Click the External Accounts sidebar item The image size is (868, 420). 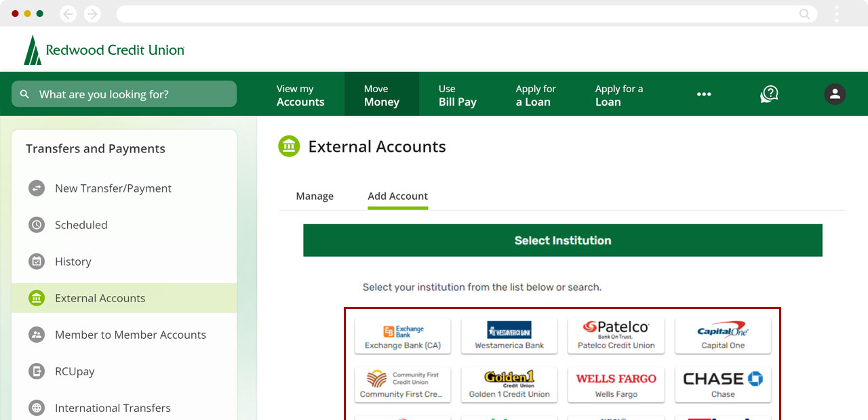coord(124,298)
